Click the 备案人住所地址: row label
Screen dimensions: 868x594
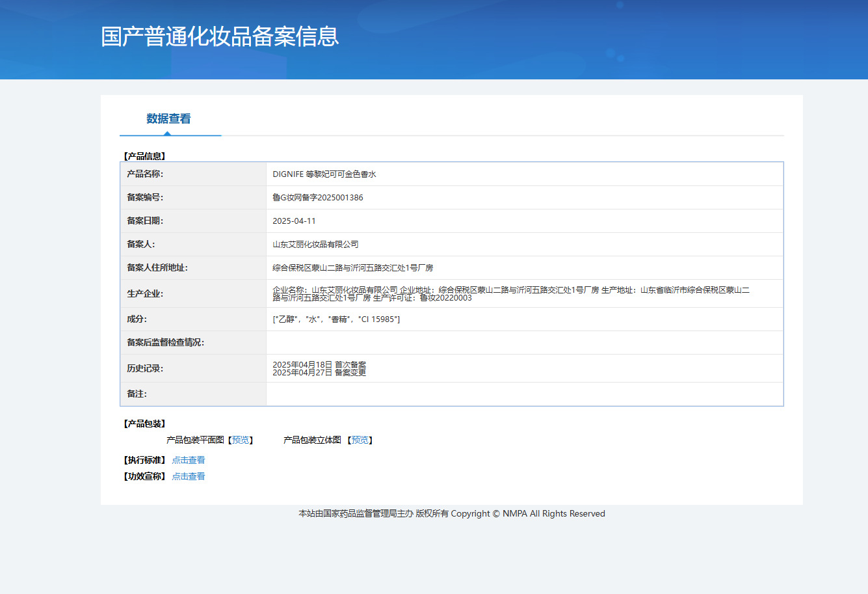coord(157,268)
